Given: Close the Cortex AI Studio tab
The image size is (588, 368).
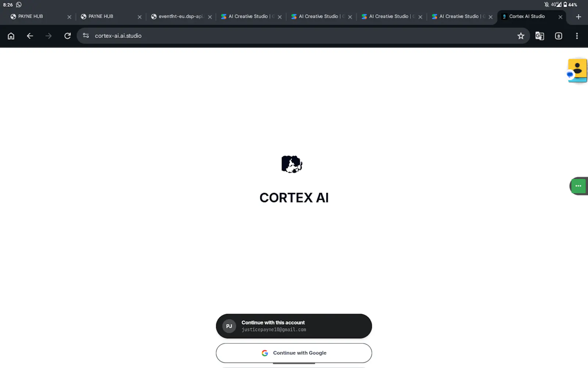Looking at the screenshot, I should pos(560,17).
